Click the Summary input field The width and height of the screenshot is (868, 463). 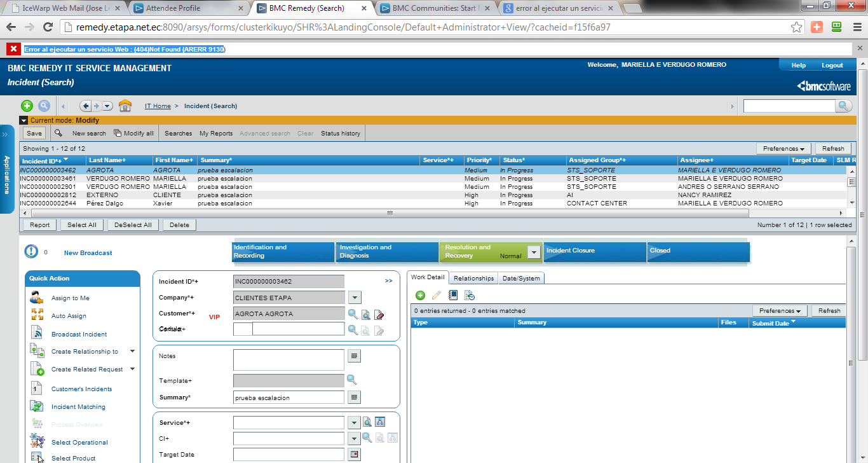coord(288,397)
